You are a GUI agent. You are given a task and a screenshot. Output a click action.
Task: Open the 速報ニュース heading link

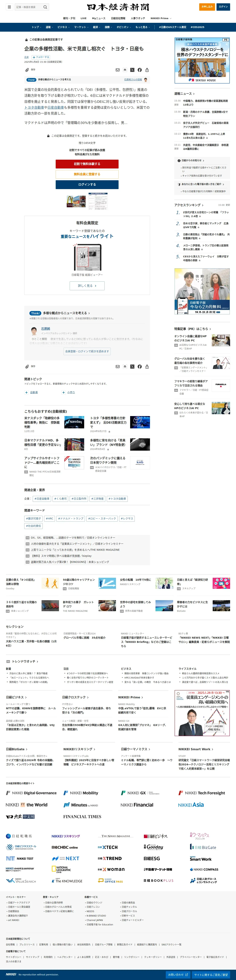184,94
